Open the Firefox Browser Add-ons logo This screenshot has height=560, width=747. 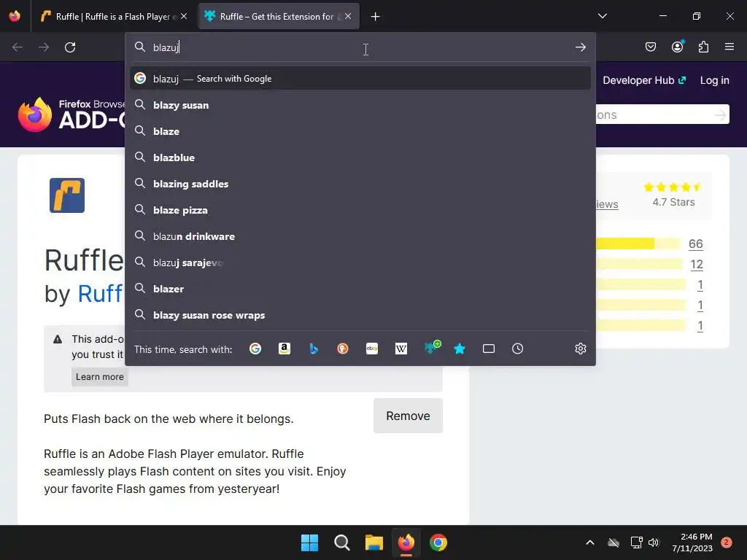point(71,114)
